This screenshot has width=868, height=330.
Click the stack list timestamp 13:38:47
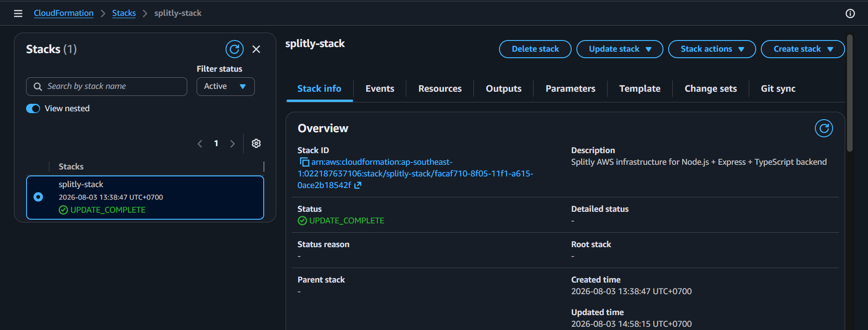[x=111, y=197]
